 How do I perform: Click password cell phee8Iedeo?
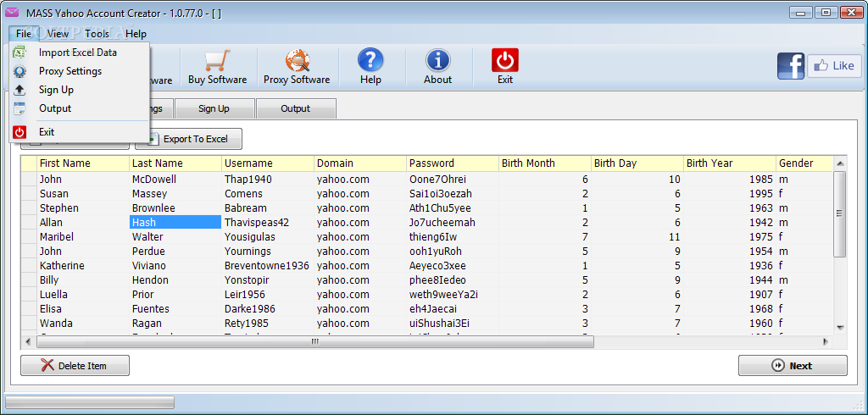pos(453,280)
